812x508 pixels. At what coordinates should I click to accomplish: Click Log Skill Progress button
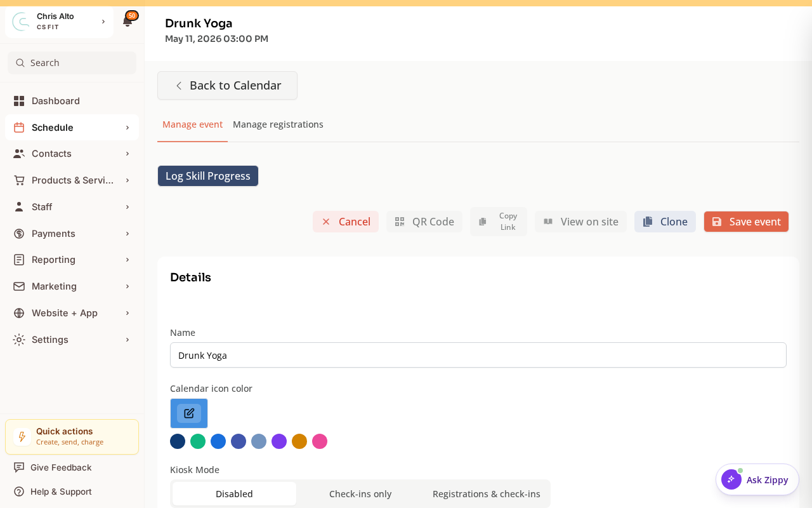pos(208,176)
